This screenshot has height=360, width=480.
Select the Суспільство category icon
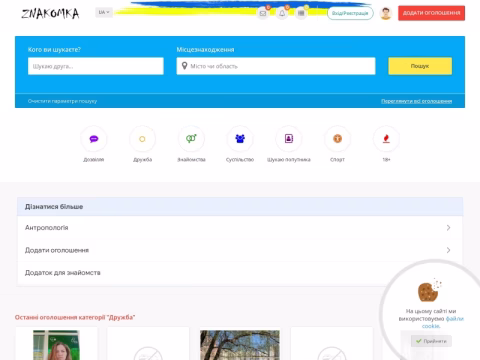click(x=240, y=139)
